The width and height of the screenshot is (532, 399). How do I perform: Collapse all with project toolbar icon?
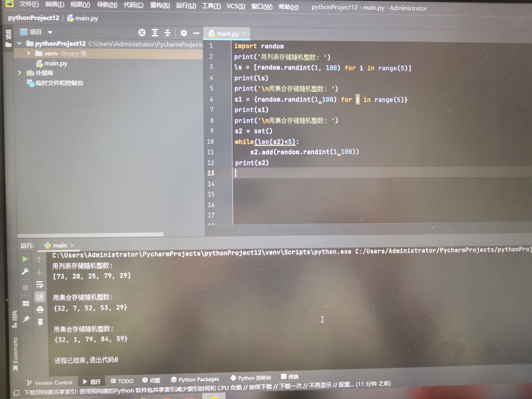click(x=168, y=33)
